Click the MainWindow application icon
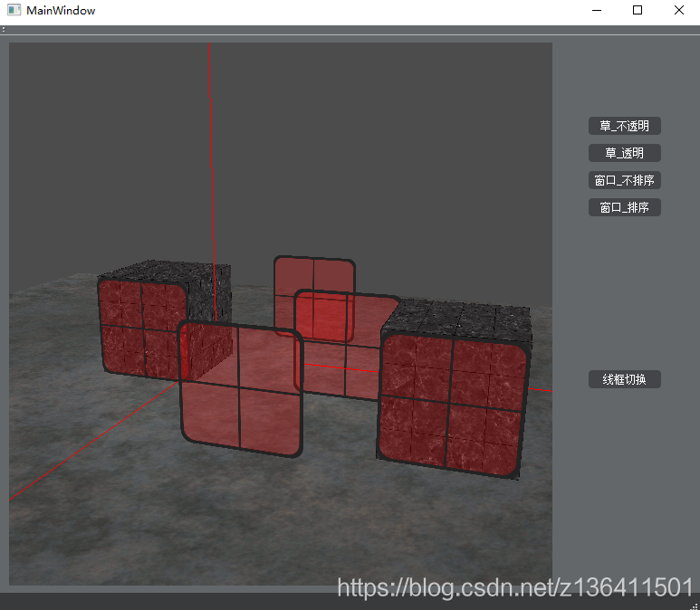 pos(14,10)
